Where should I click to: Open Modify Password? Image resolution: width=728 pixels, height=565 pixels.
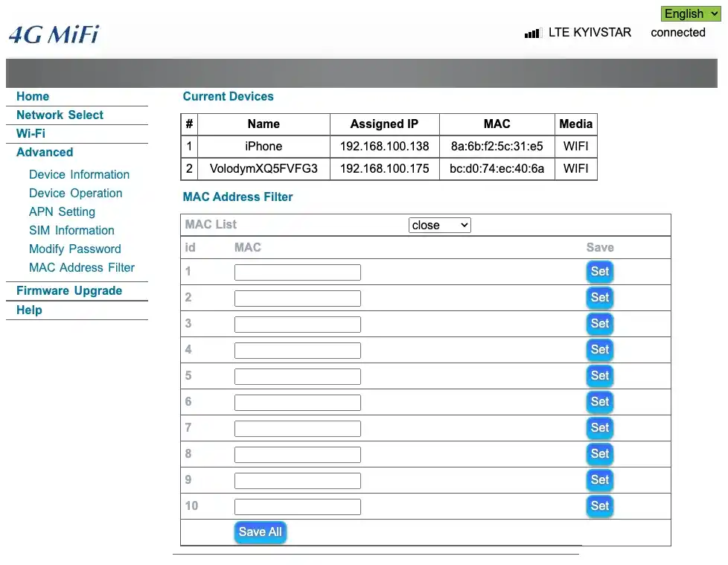[x=74, y=249]
